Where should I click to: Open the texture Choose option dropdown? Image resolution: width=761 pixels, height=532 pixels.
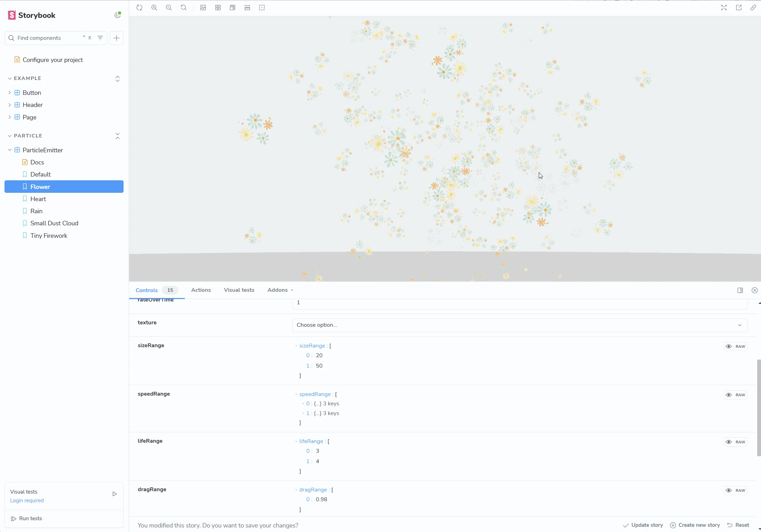519,325
